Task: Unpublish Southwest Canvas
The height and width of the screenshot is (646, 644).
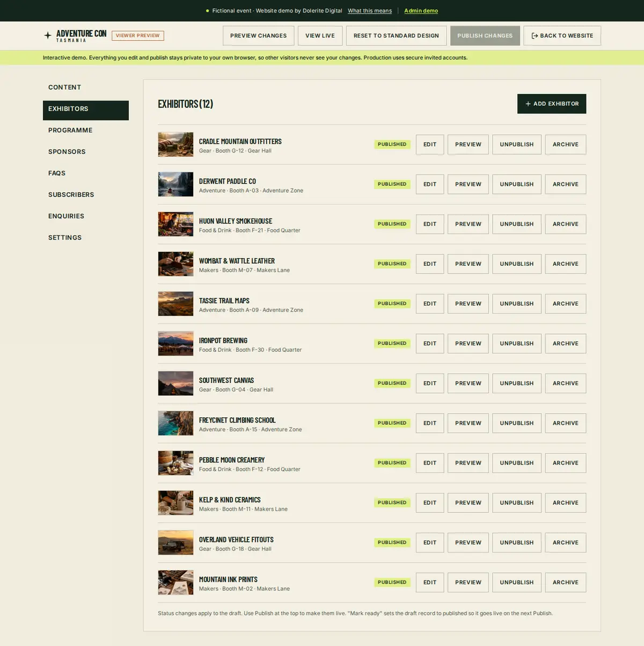Action: (x=517, y=383)
